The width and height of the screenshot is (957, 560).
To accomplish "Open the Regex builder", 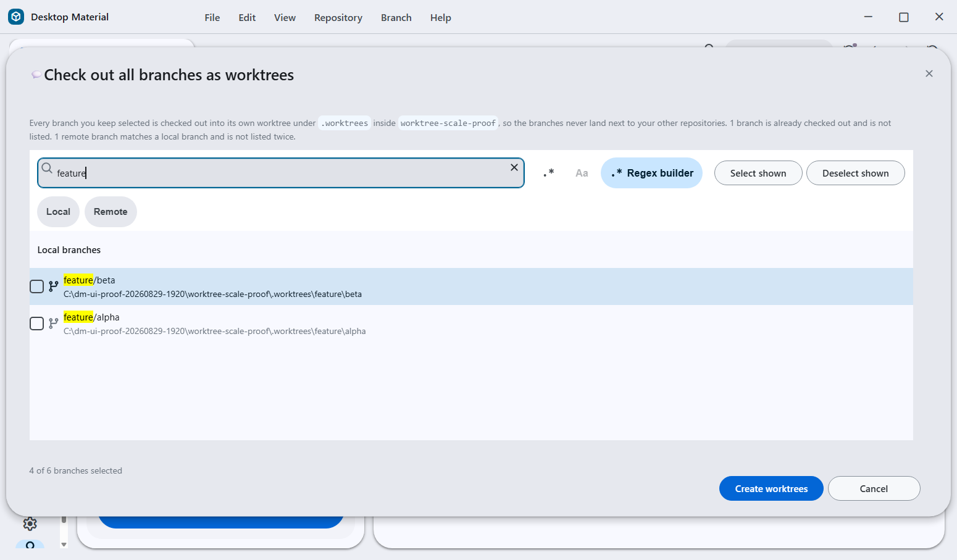I will pyautogui.click(x=651, y=173).
